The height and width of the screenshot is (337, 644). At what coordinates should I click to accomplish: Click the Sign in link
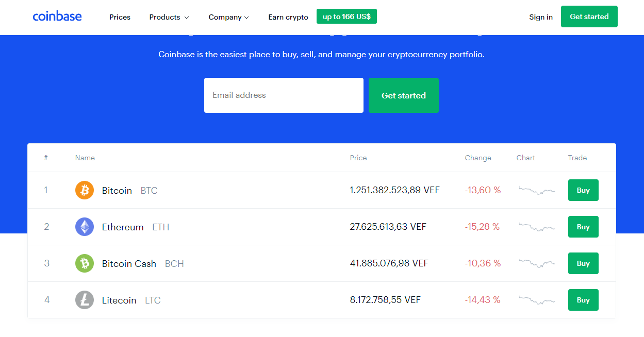click(540, 17)
